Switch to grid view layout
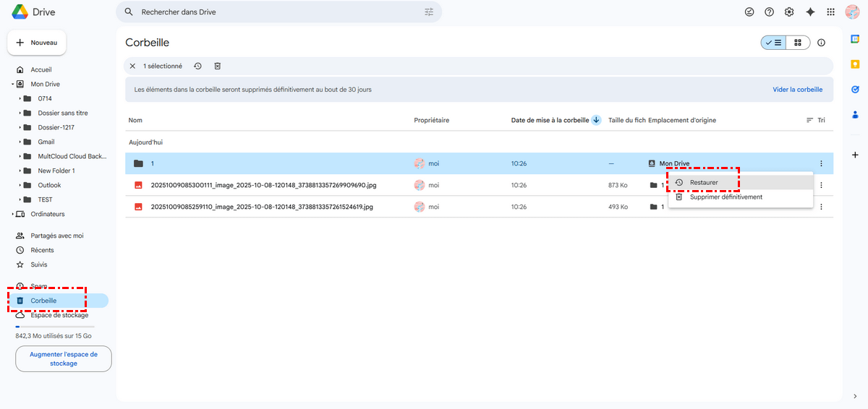Viewport: 868px width, 409px height. [798, 43]
